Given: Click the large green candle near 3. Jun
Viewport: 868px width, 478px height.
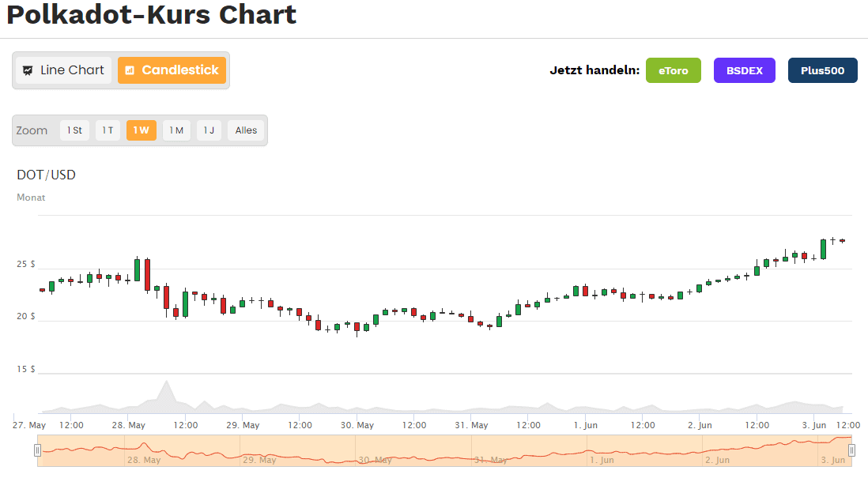Looking at the screenshot, I should click(823, 249).
